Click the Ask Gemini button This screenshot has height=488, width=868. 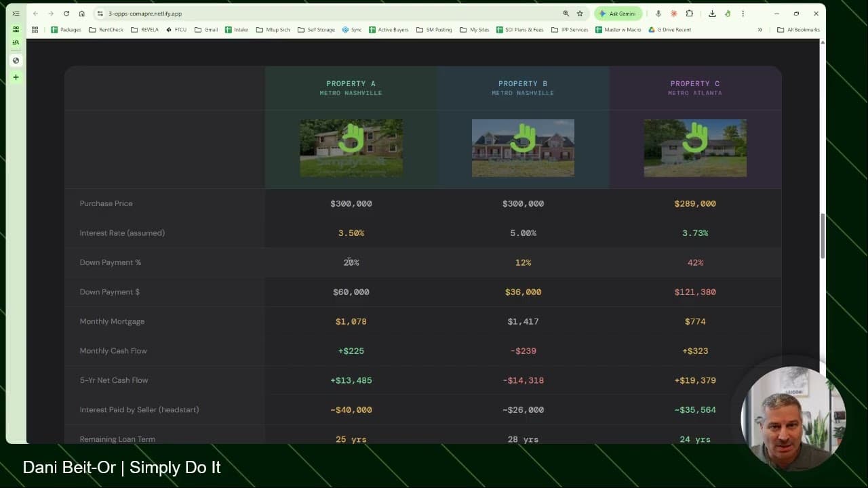point(618,14)
